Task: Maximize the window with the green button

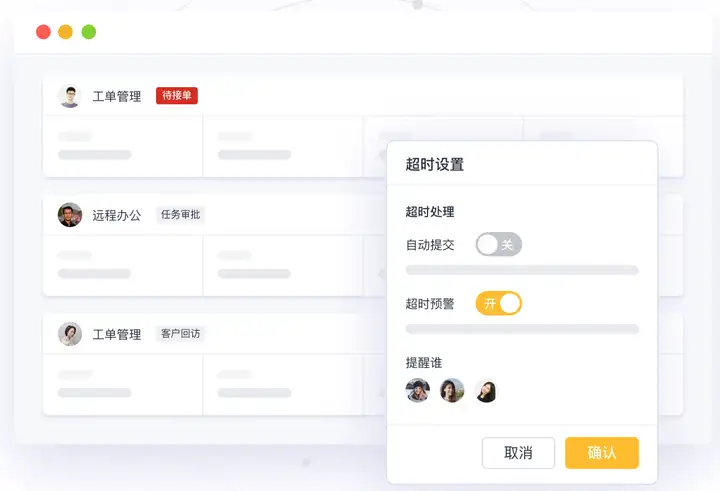Action: click(89, 32)
